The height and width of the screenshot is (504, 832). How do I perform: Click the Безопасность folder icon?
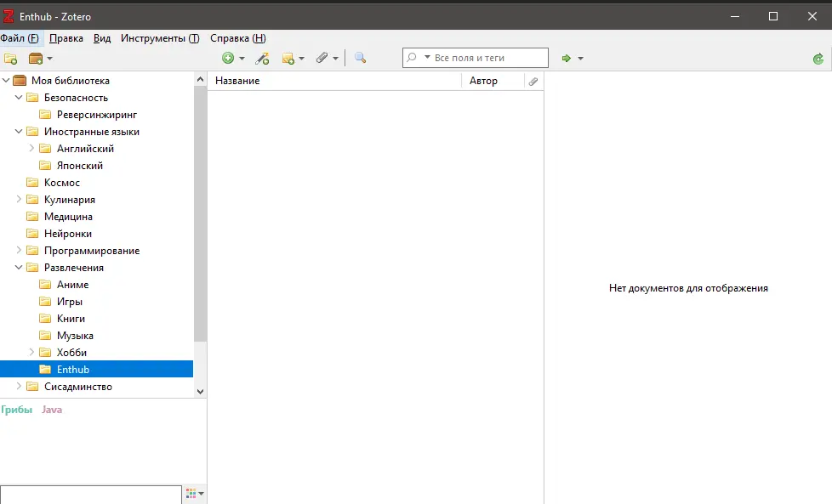[x=32, y=98]
